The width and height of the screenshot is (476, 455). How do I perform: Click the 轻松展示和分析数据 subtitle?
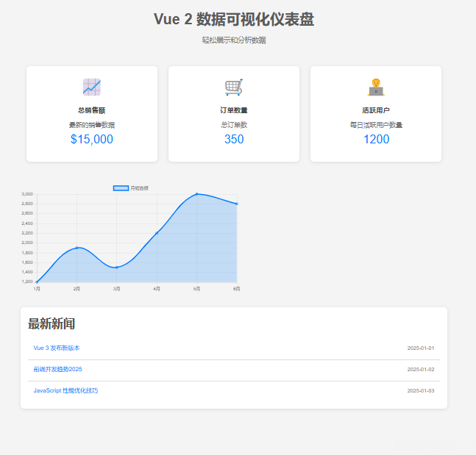pyautogui.click(x=234, y=40)
